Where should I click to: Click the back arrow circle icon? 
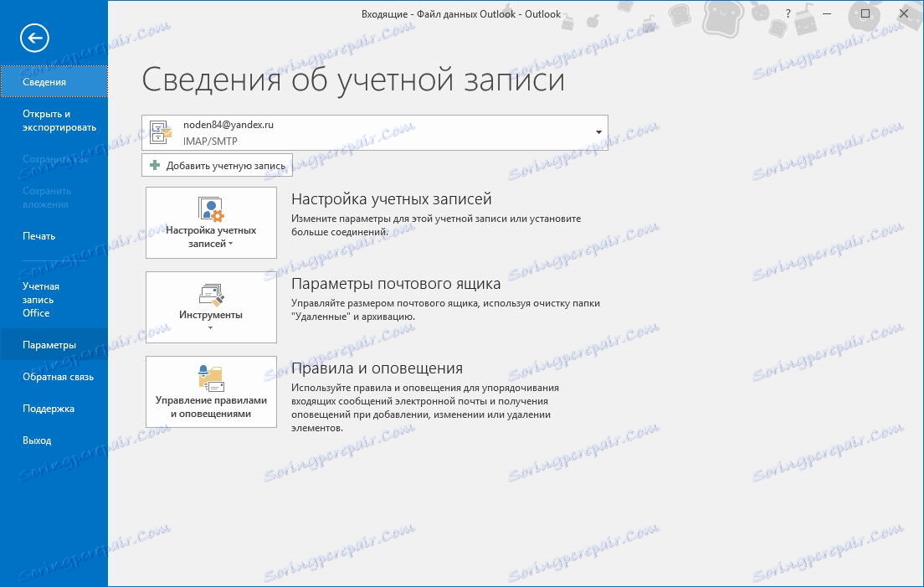point(34,39)
